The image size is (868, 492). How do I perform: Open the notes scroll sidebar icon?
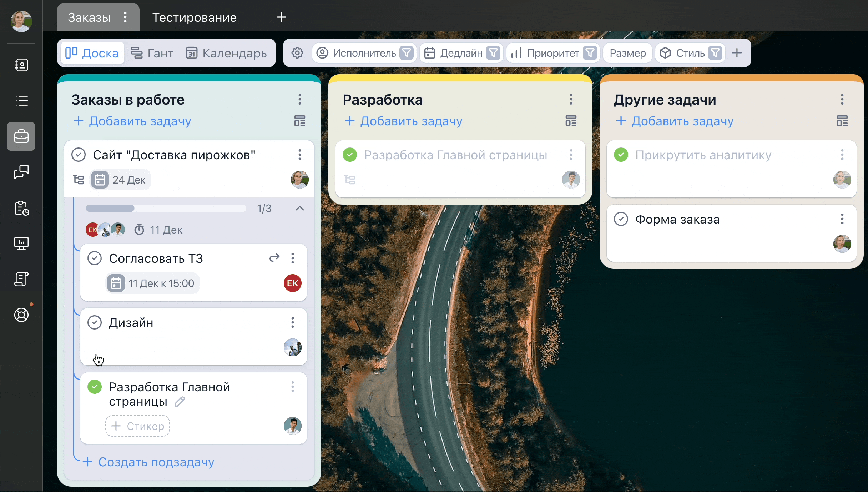point(21,279)
